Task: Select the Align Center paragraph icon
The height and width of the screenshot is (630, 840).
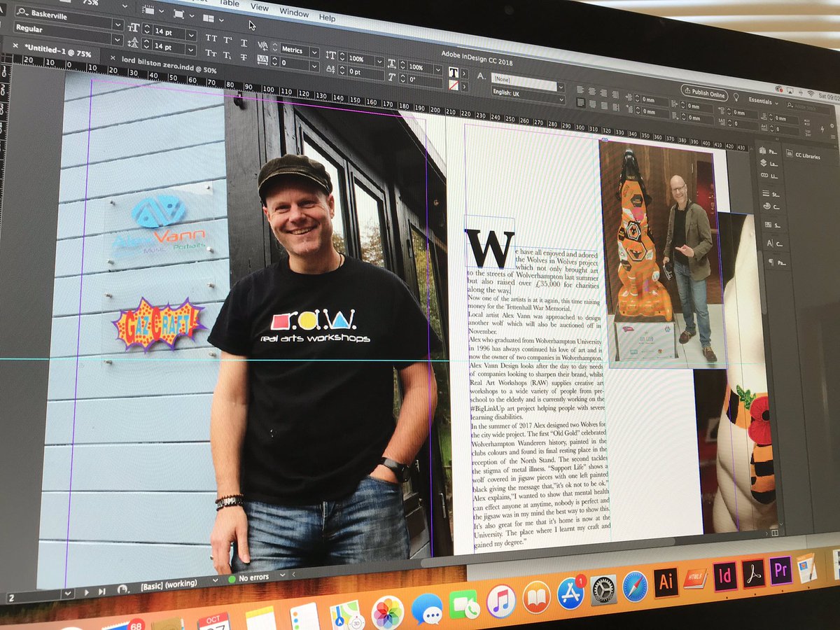Action: pyautogui.click(x=591, y=92)
